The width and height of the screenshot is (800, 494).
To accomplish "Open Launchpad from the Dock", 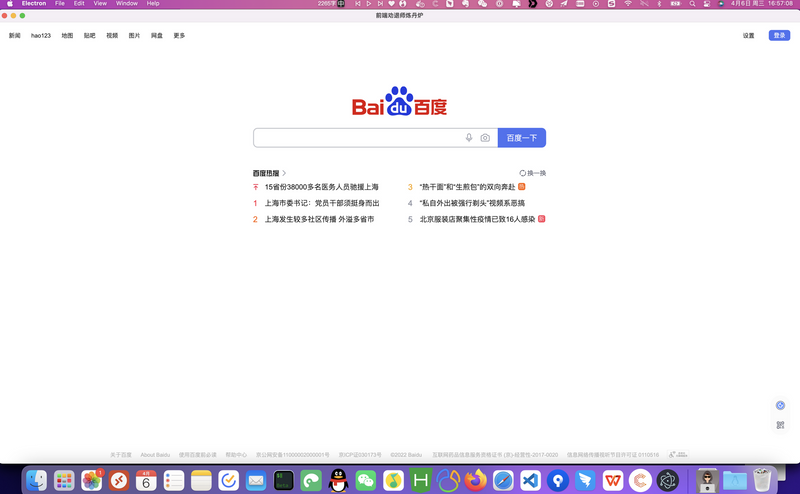I will [x=64, y=480].
